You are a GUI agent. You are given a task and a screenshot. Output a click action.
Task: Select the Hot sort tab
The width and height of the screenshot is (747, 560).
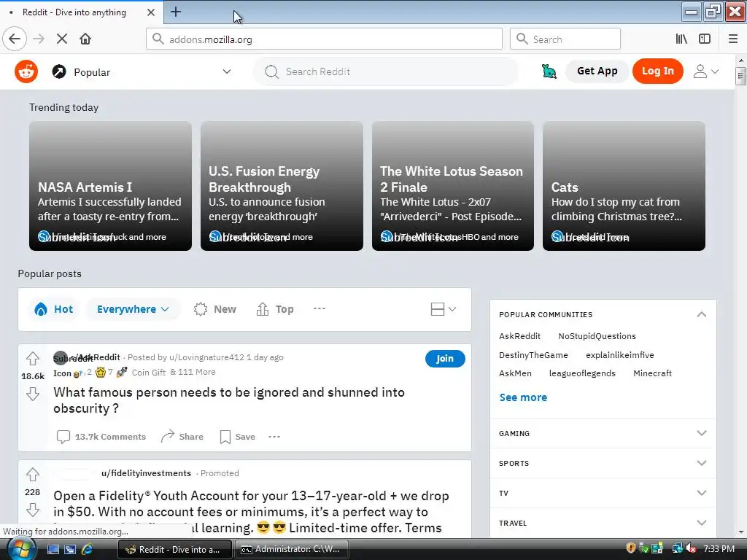tap(54, 309)
